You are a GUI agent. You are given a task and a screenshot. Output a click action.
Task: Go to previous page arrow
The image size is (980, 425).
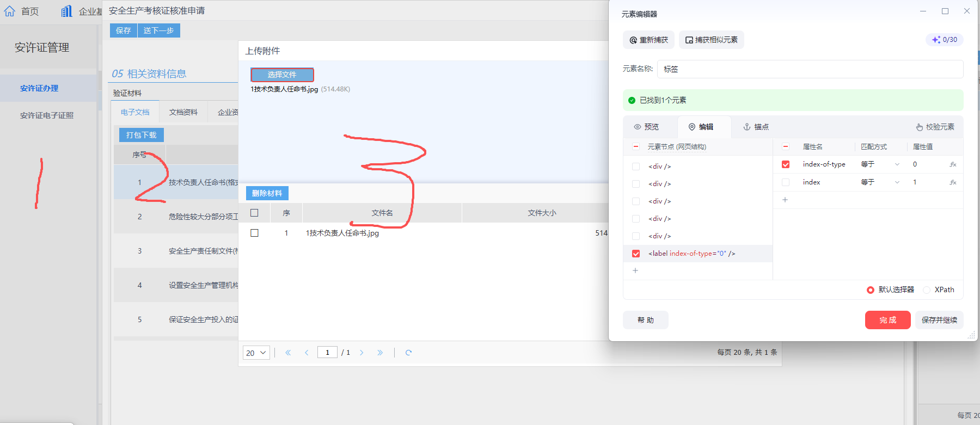pos(307,353)
